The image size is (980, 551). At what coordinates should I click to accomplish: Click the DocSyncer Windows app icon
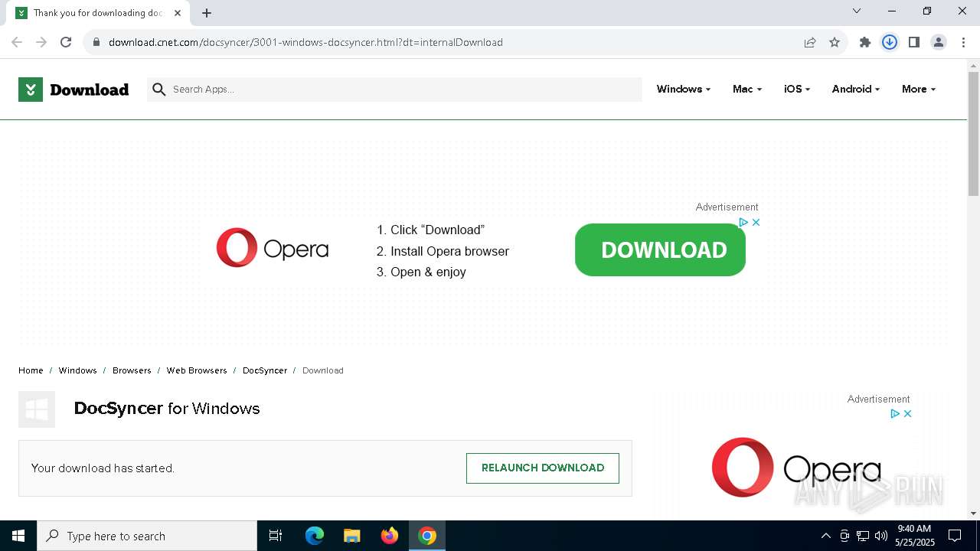[x=37, y=409]
